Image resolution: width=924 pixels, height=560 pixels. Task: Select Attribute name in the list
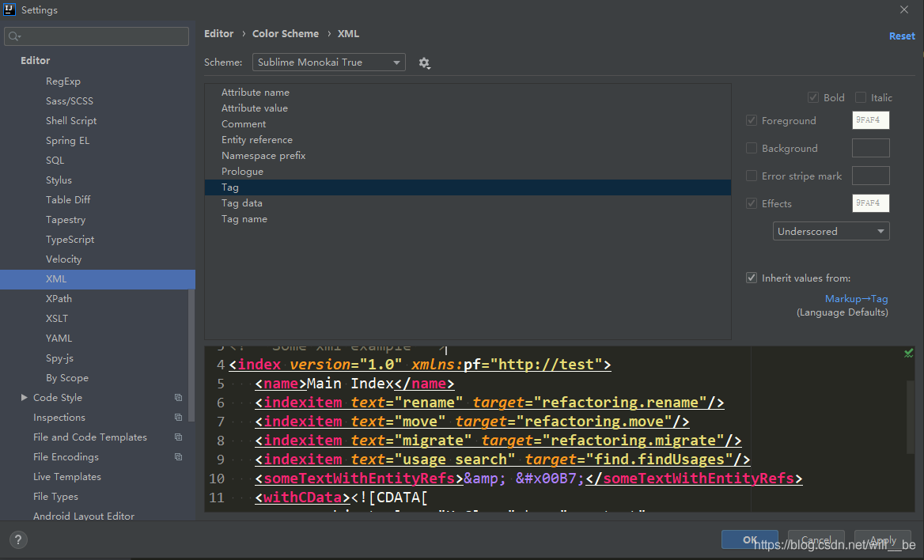point(468,92)
